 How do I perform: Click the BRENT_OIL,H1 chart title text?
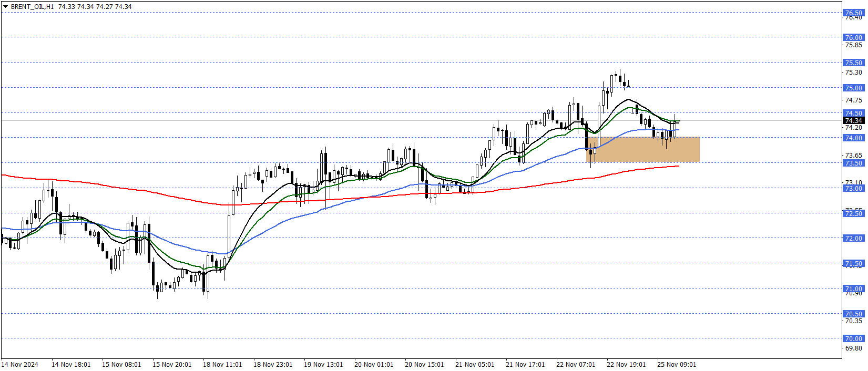32,7
